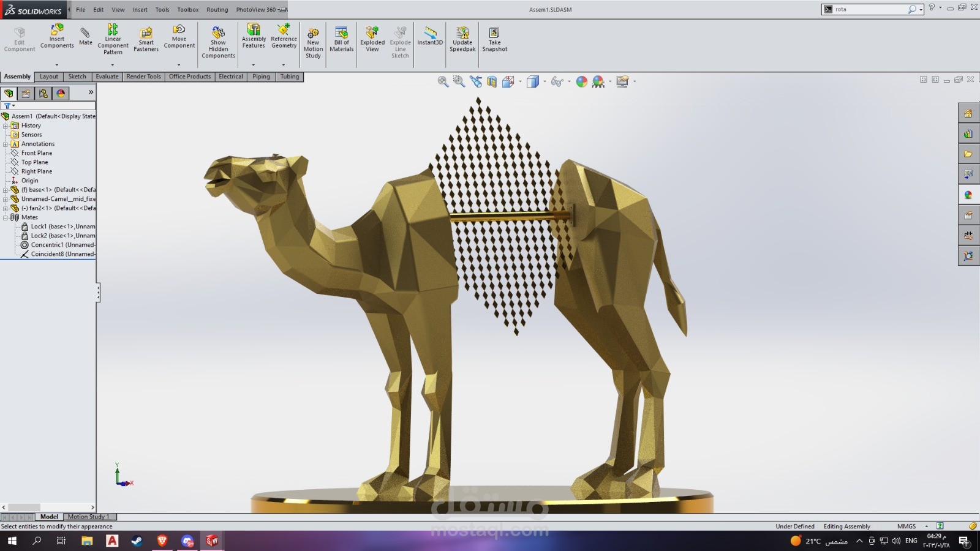Open ConfigurationManager panel tab
Viewport: 980px width, 551px height.
pyautogui.click(x=43, y=94)
